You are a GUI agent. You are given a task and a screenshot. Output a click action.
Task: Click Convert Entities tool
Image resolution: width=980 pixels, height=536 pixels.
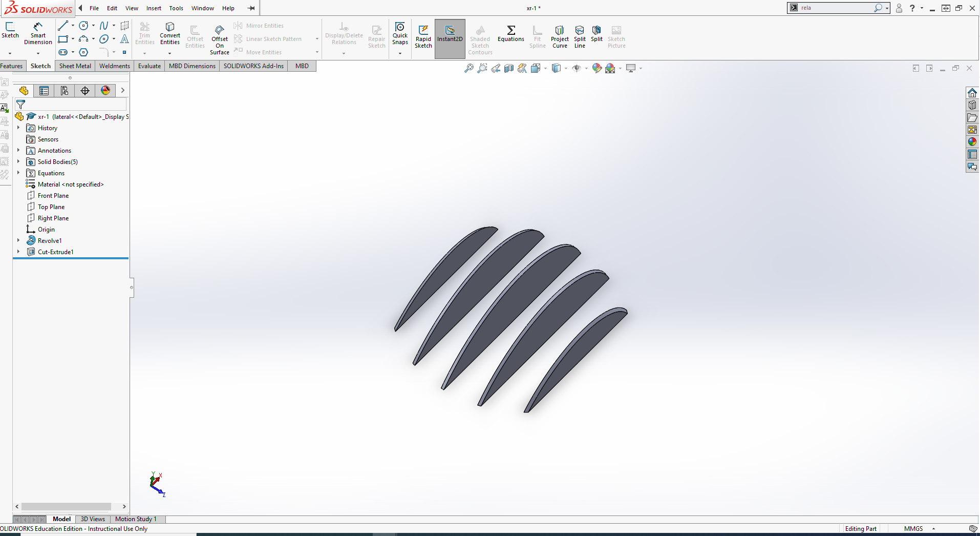tap(170, 33)
